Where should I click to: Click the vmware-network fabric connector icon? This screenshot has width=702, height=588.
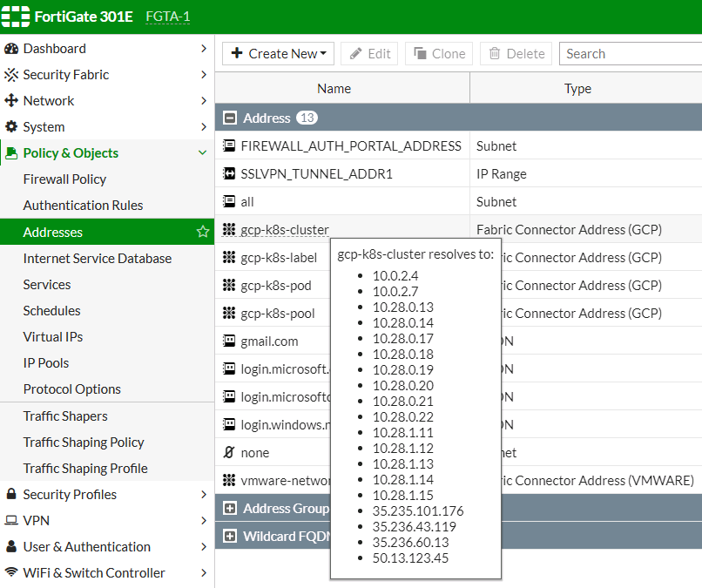231,480
